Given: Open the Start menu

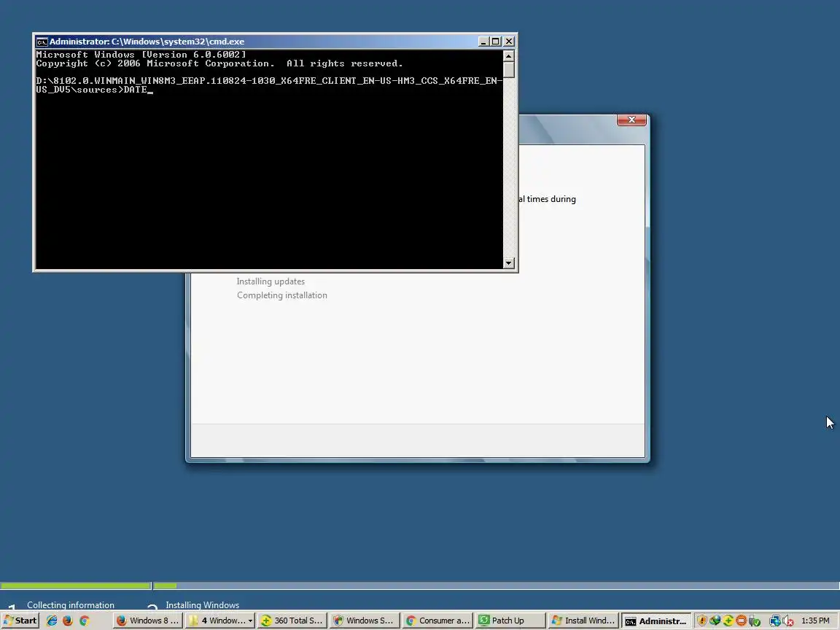Looking at the screenshot, I should tap(20, 621).
